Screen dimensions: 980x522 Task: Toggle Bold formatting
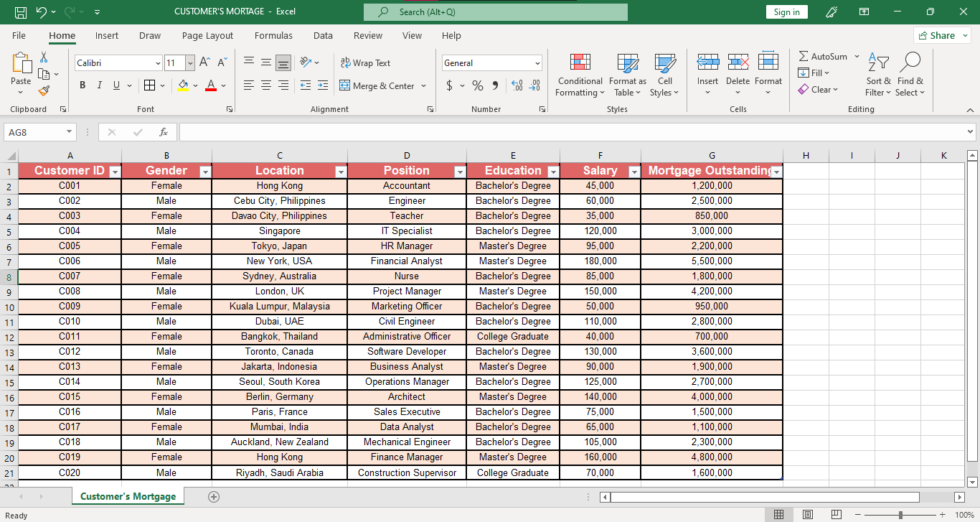click(82, 85)
